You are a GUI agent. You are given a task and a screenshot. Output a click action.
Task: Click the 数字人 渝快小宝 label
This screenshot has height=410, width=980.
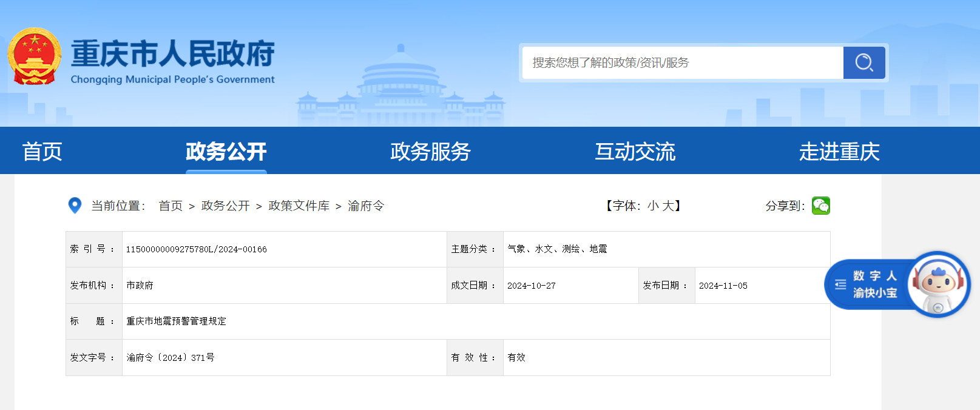874,284
